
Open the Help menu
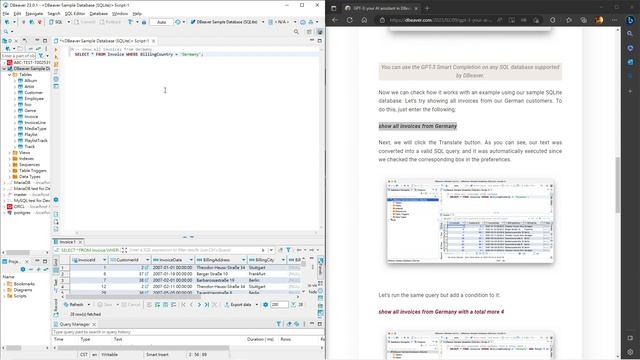coord(137,13)
